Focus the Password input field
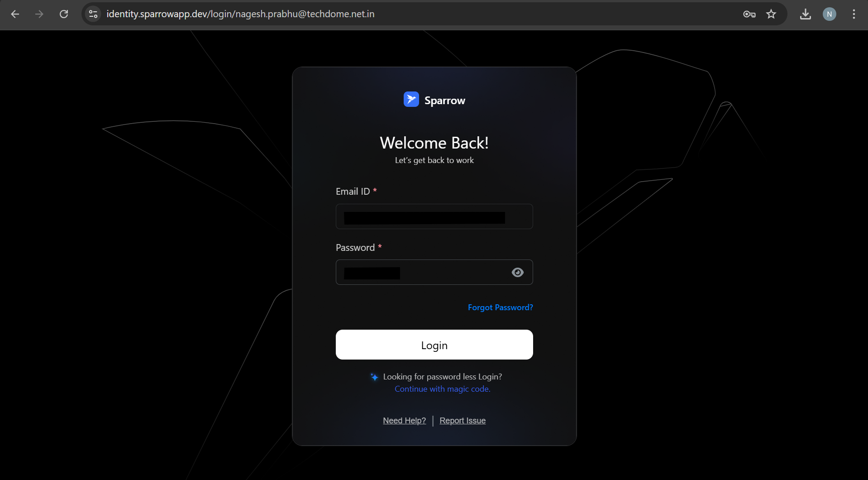Screen dimensions: 868x480 pyautogui.click(x=434, y=272)
